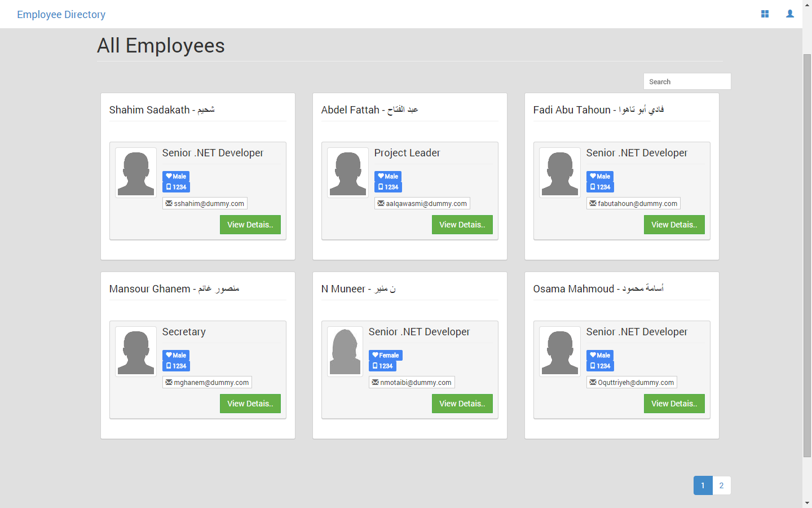Click the Employee Directory header link
This screenshot has width=812, height=508.
(61, 14)
